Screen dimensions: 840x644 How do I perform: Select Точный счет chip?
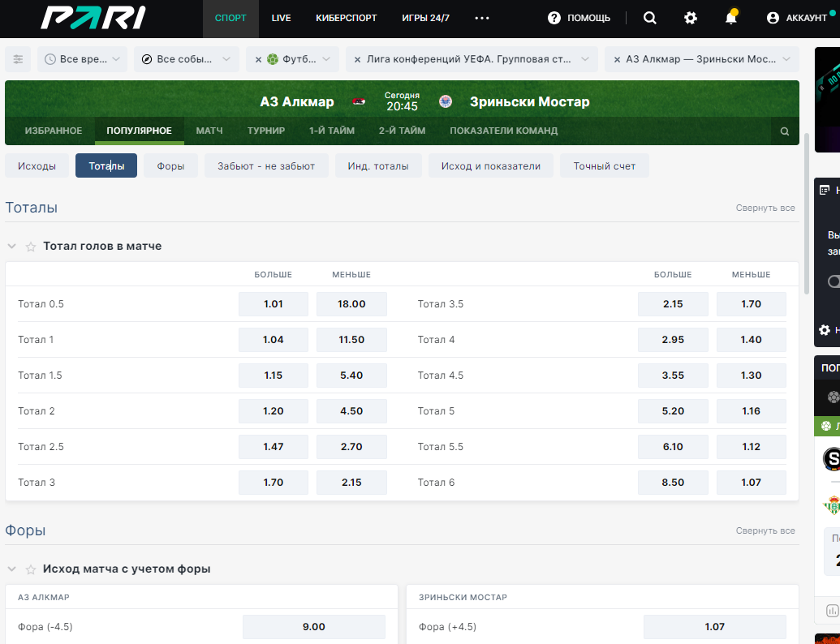pyautogui.click(x=605, y=166)
